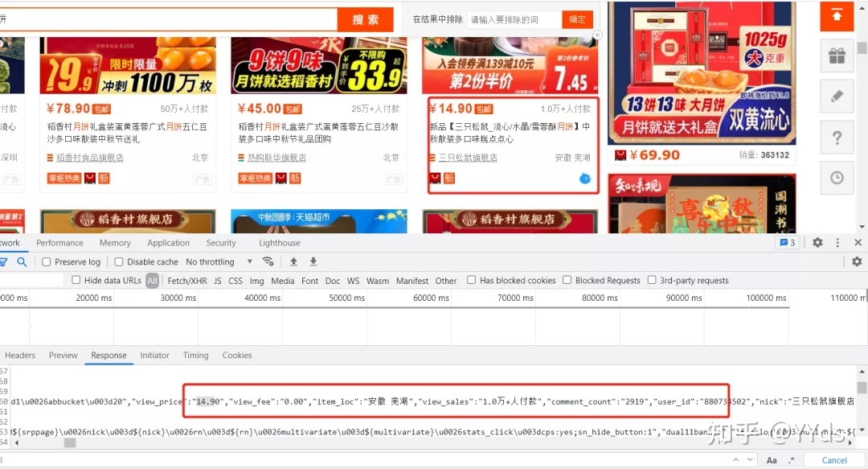Open the ¥78.90 稻香村 mooncake product title
Viewport: 868px width, 469px height.
[127, 133]
